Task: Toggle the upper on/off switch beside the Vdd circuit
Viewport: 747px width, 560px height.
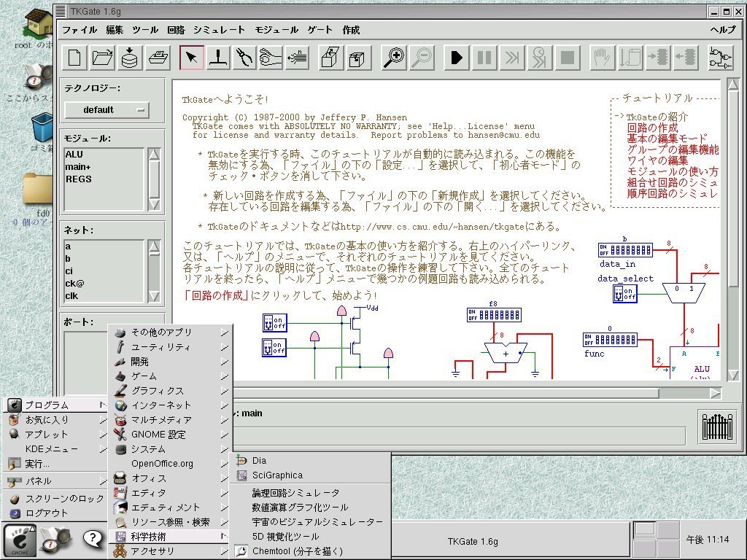Action: pos(274,323)
